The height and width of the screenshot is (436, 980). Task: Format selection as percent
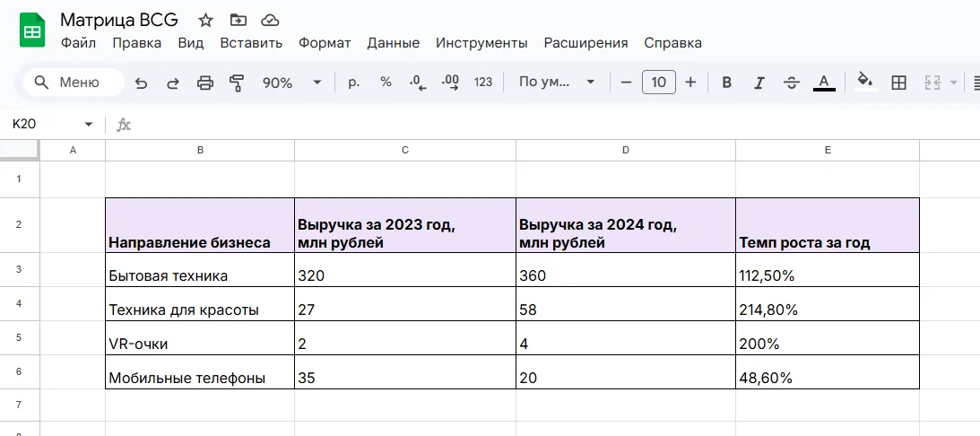[x=386, y=83]
